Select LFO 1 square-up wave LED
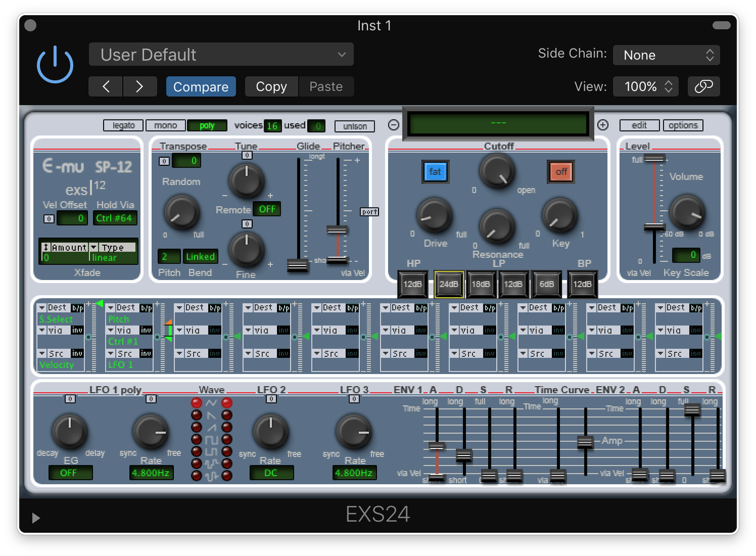The height and width of the screenshot is (556, 756). [x=197, y=439]
